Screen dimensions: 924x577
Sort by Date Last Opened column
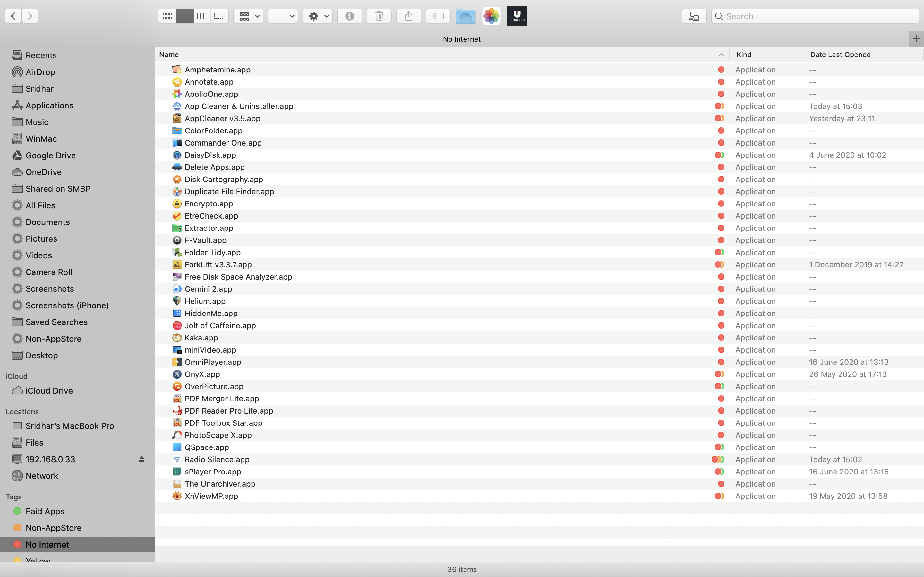[x=840, y=54]
